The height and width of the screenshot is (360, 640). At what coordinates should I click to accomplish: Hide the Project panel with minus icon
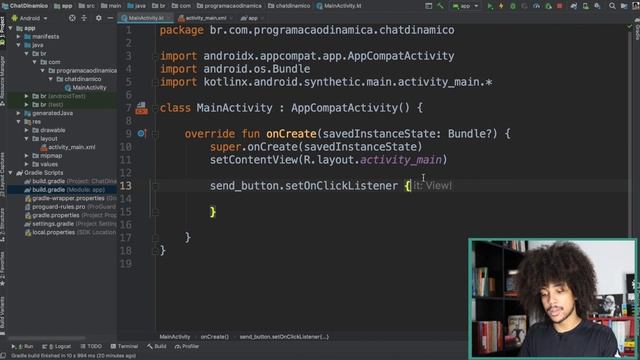point(110,18)
